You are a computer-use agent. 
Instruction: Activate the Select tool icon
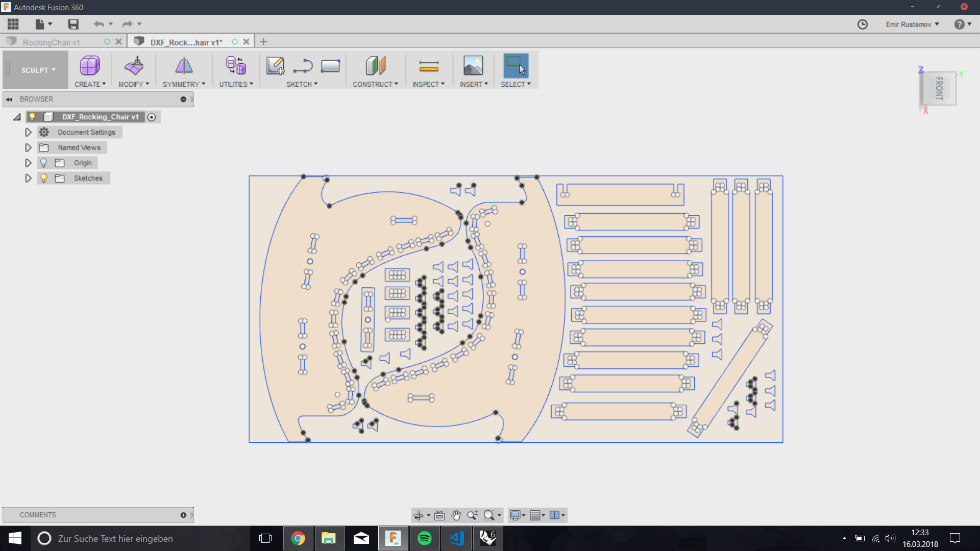516,66
